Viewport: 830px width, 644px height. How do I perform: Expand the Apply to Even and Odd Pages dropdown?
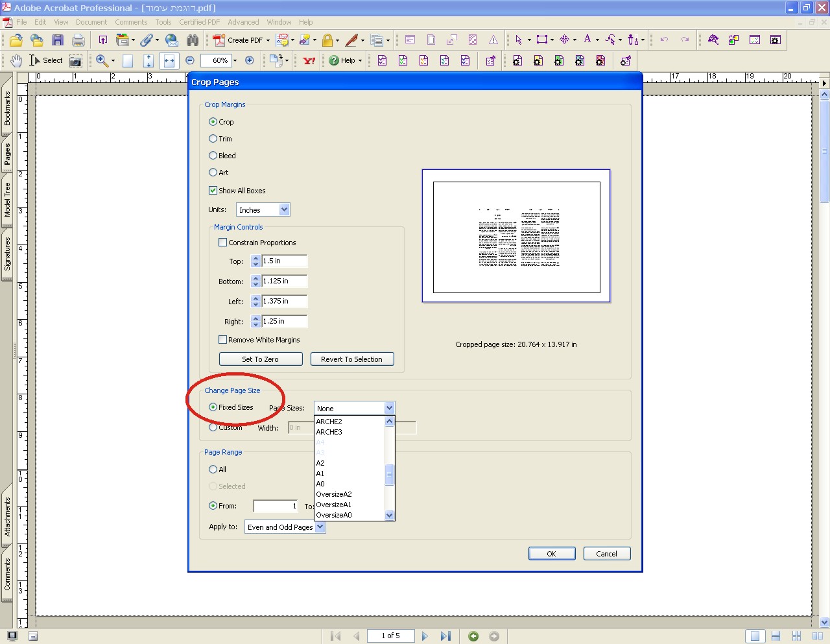coord(320,527)
